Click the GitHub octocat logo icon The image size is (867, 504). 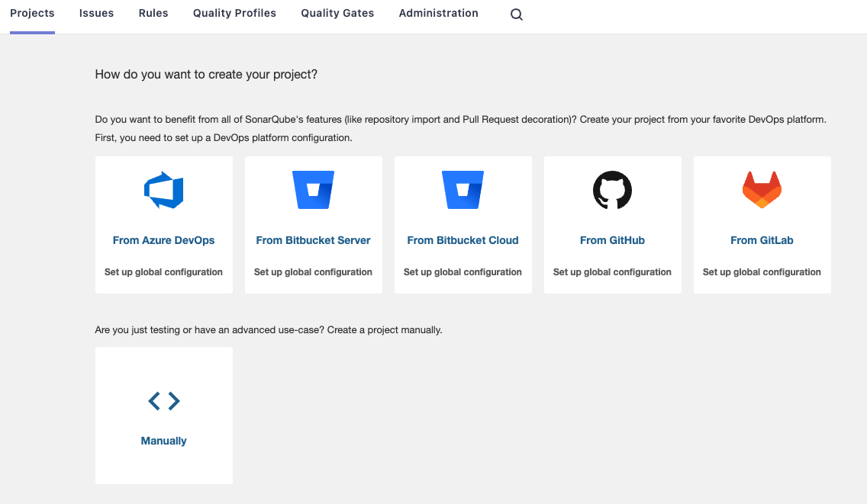[612, 190]
